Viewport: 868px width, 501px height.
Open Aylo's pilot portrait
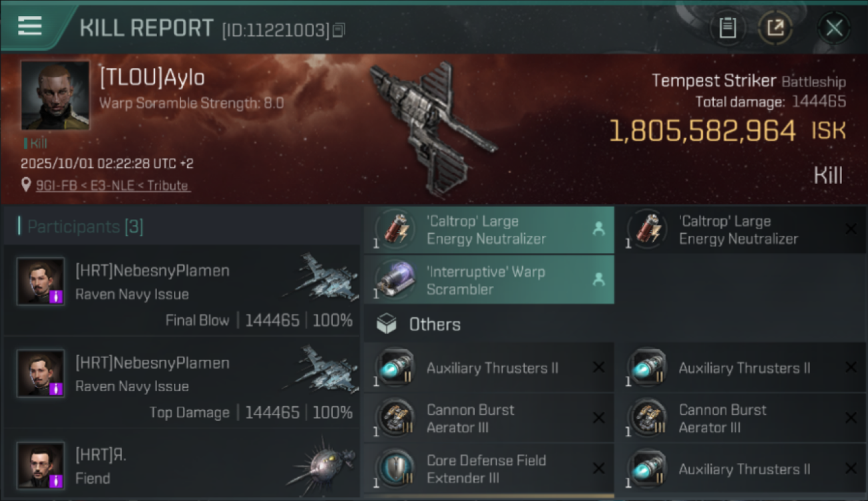[55, 96]
